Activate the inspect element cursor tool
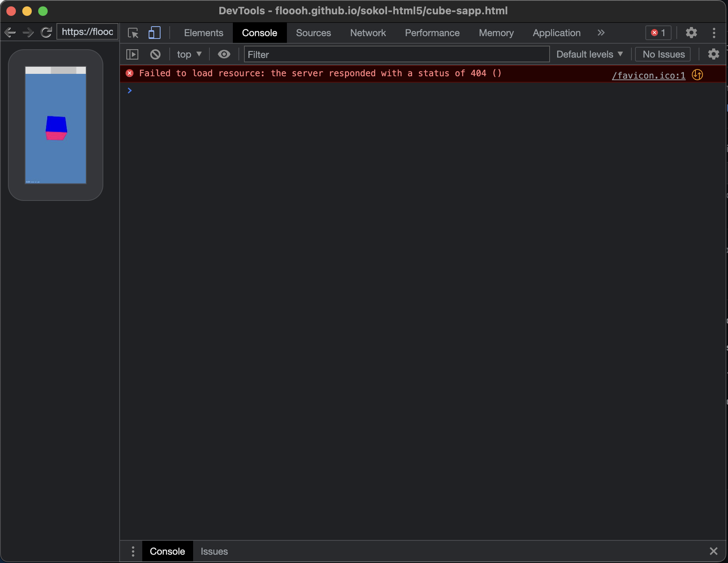The width and height of the screenshot is (728, 563). click(x=132, y=33)
